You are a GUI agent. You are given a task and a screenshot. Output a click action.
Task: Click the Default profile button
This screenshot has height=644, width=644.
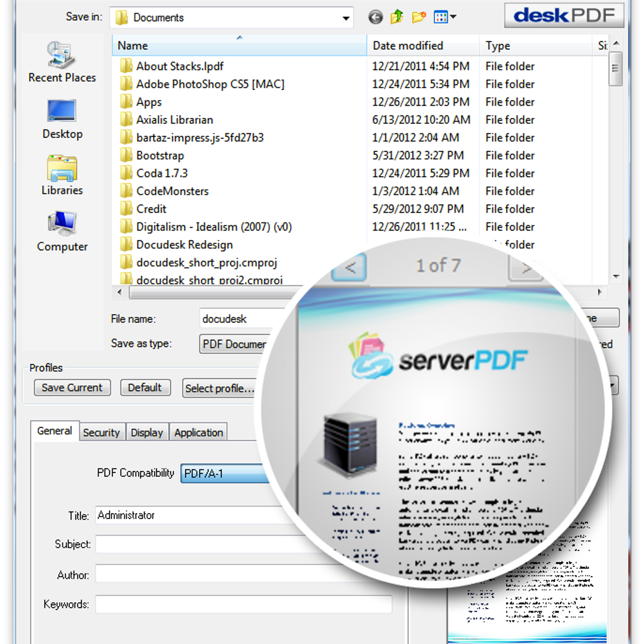pos(145,387)
